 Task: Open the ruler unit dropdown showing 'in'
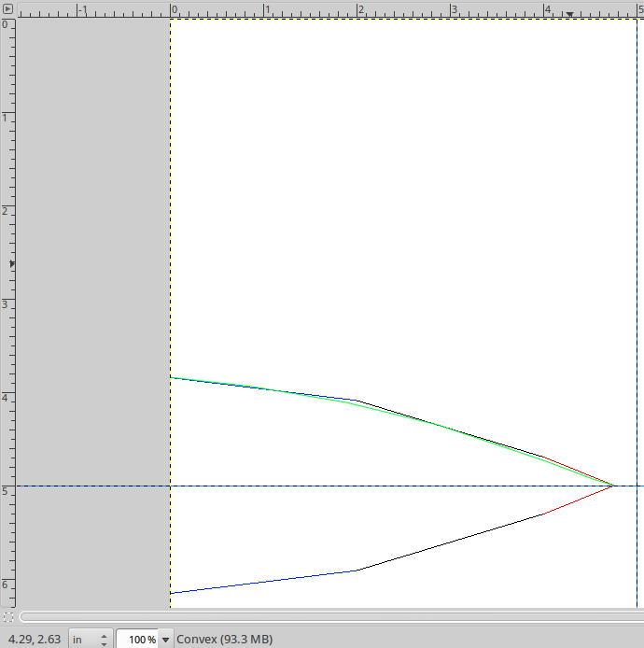pos(91,640)
